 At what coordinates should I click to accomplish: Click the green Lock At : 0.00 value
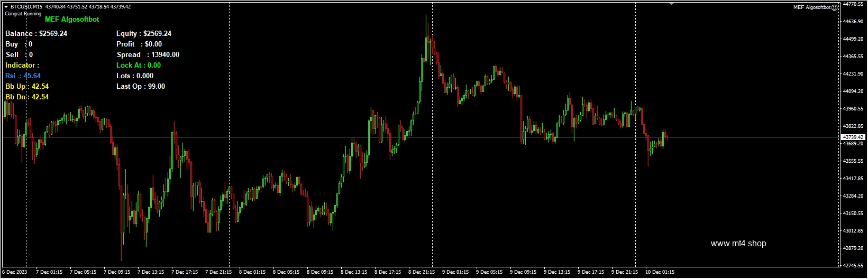pos(139,65)
